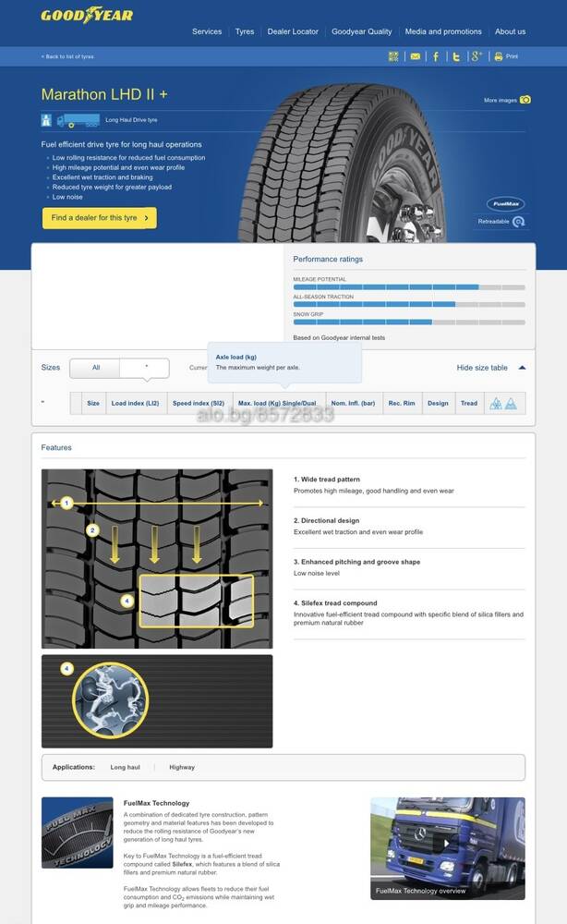Viewport: 567px width, 924px height.
Task: Select the second sizes toggle option
Action: tap(145, 368)
